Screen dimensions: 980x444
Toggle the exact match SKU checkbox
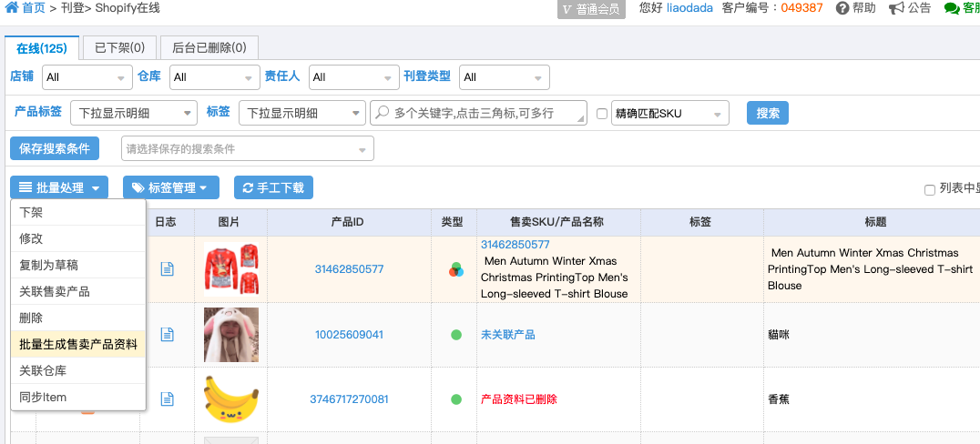602,114
